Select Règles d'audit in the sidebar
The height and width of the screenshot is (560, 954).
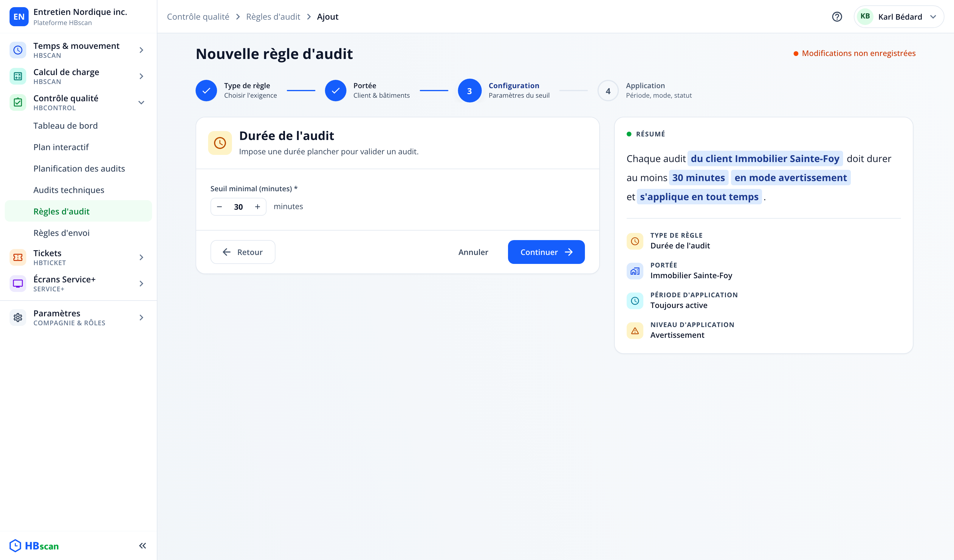78,211
